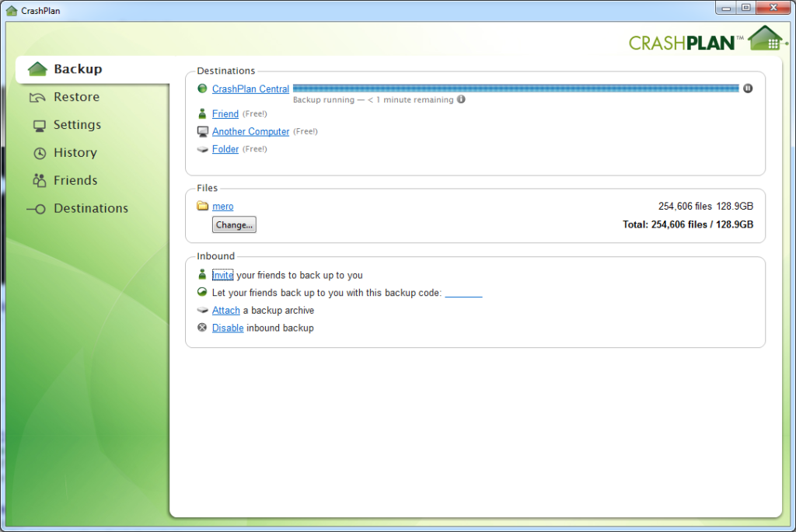Click the Another Computer monitor icon

coord(203,131)
